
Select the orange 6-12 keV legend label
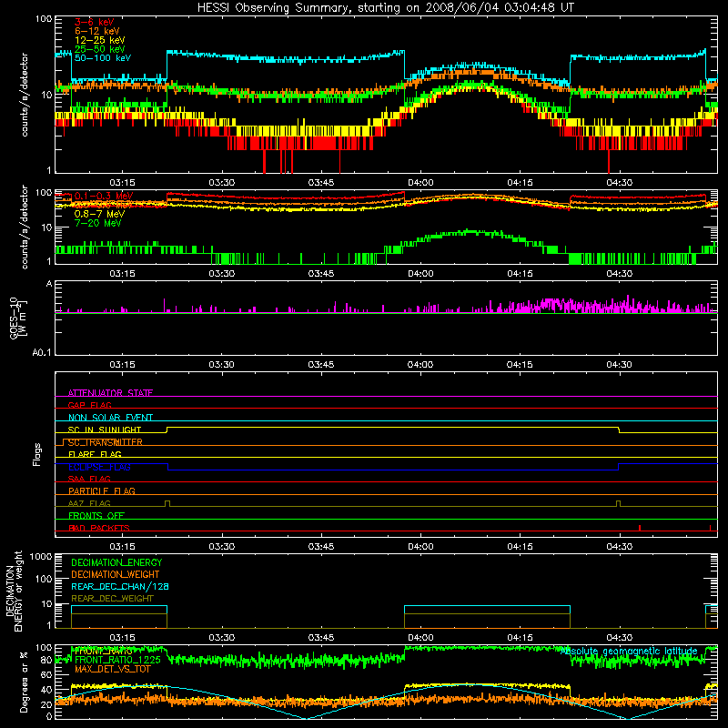pyautogui.click(x=97, y=31)
